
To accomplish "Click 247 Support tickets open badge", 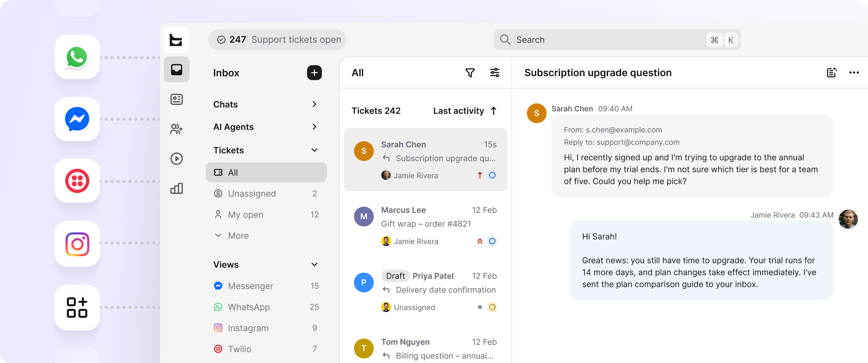I will 277,40.
